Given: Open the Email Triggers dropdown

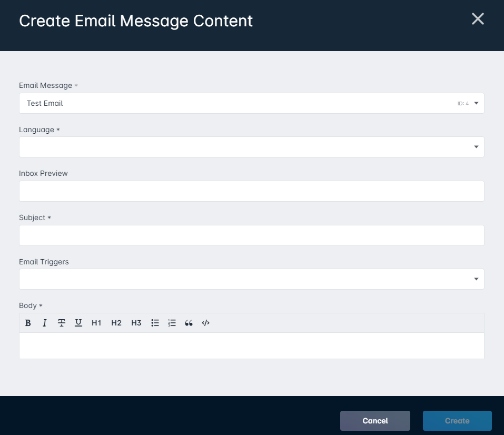Looking at the screenshot, I should (x=252, y=279).
